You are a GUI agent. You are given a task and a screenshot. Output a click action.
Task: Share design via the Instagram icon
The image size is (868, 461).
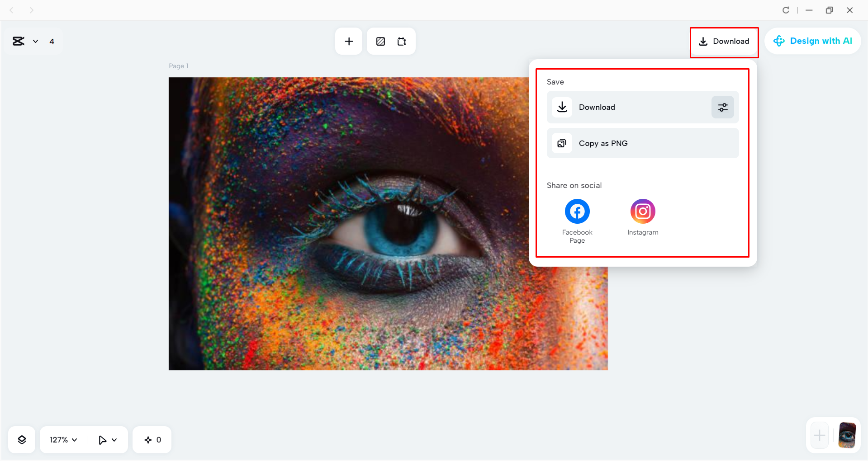[642, 211]
